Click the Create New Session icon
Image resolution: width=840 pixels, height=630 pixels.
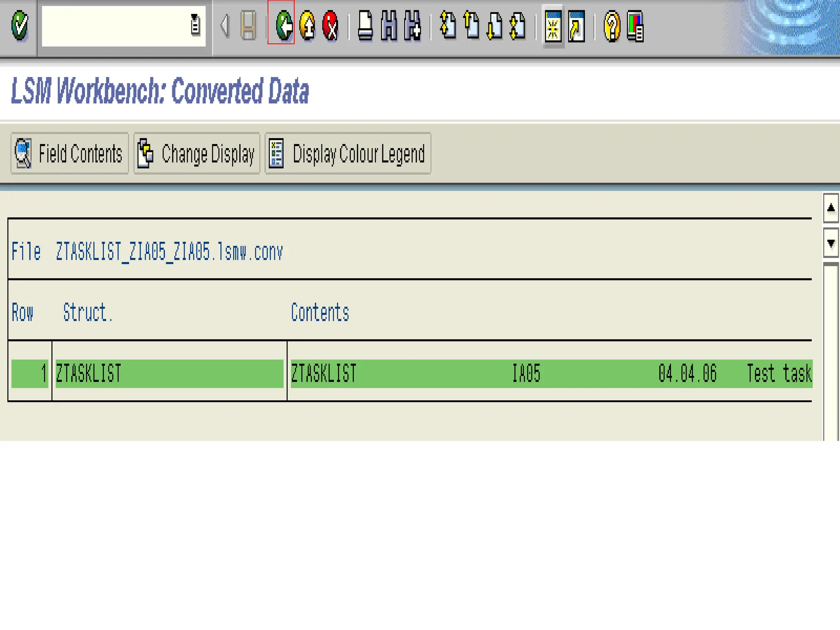pos(553,26)
